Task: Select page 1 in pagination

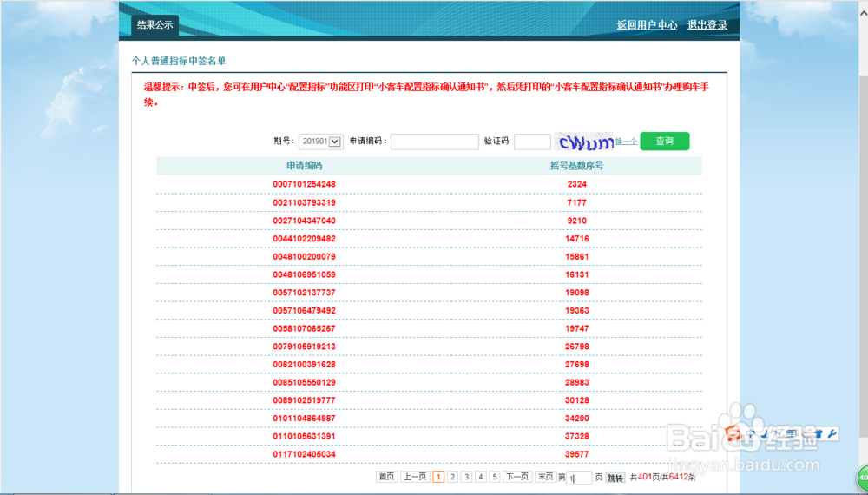Action: [438, 477]
